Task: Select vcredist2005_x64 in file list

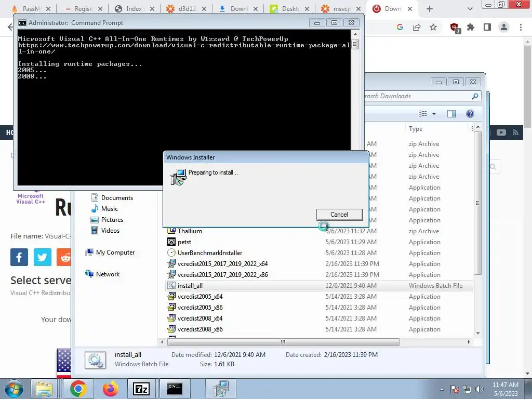Action: point(318,297)
